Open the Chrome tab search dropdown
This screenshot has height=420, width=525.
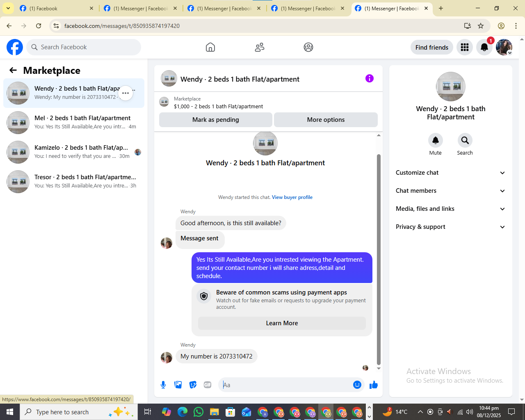coord(8,8)
